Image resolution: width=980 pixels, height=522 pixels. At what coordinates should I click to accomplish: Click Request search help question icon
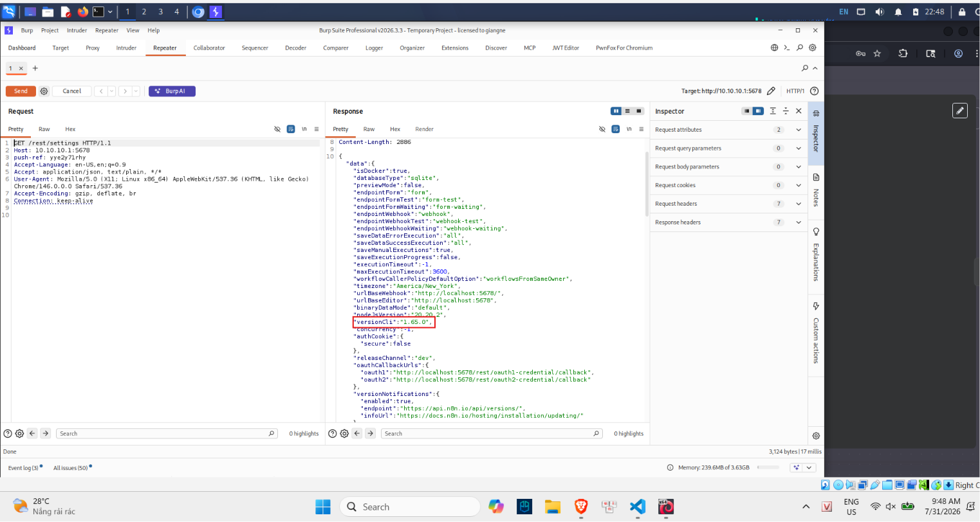8,434
